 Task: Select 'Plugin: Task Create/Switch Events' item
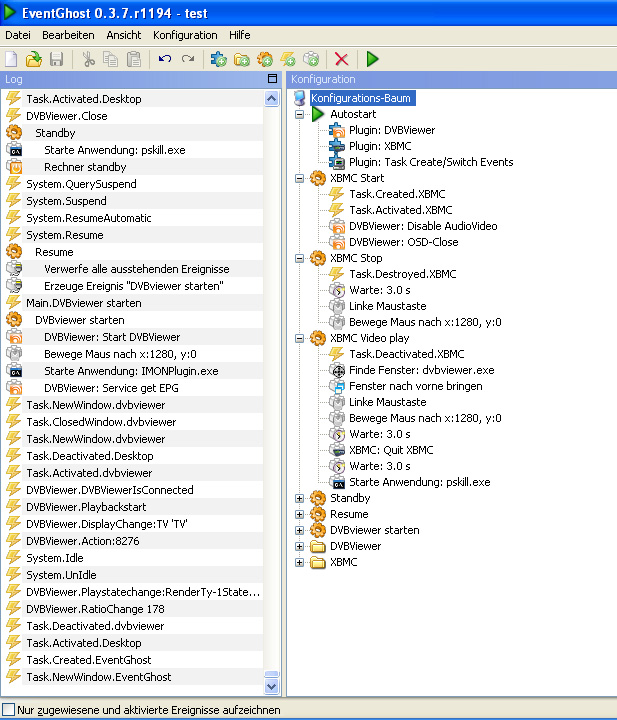[x=431, y=162]
